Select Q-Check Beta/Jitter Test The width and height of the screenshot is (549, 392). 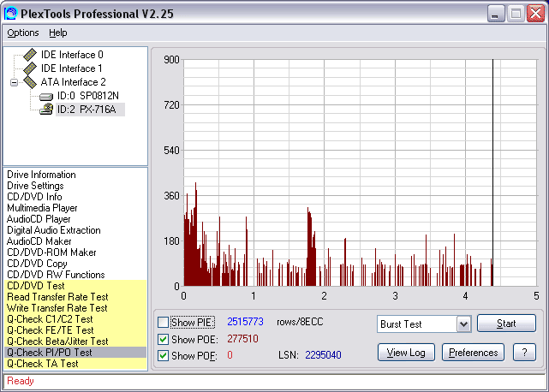[x=75, y=342]
